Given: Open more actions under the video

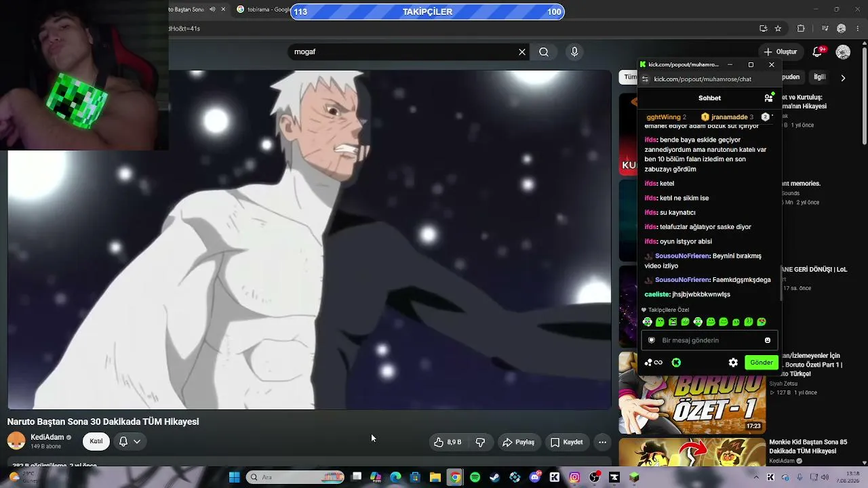Looking at the screenshot, I should click(602, 442).
